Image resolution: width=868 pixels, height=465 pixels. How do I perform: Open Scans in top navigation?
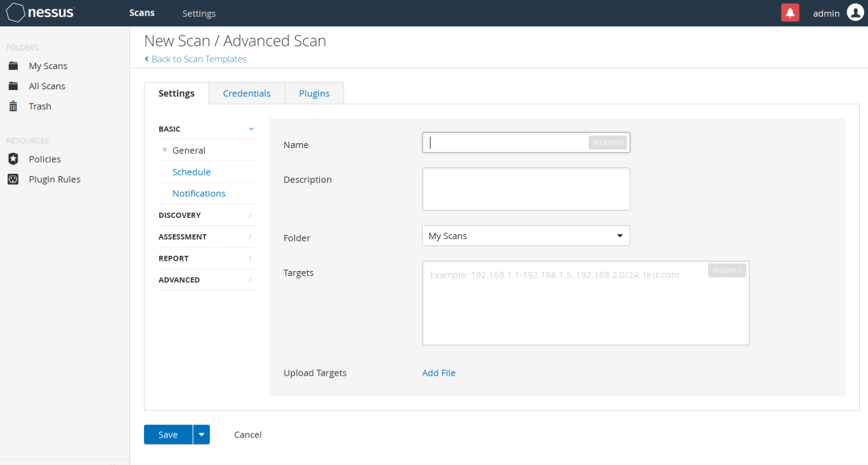pyautogui.click(x=141, y=13)
